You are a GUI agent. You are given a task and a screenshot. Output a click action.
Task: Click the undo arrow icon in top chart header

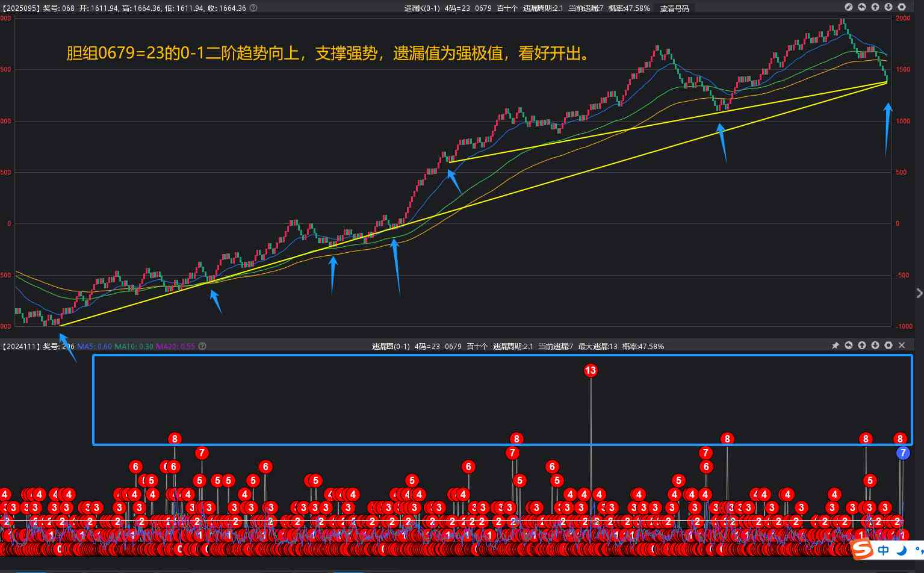click(x=862, y=7)
